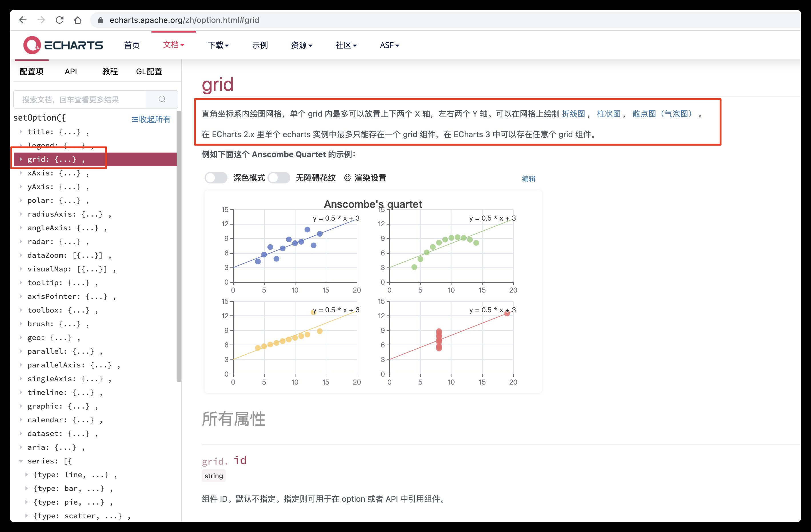The width and height of the screenshot is (811, 532).
Task: Expand the dataZoom tree node
Action: click(21, 255)
